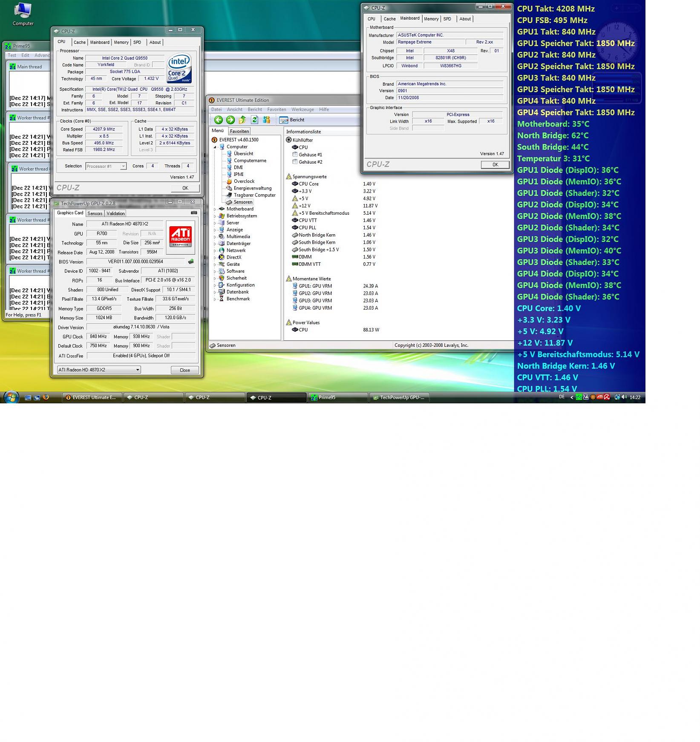
Task: Click the Spannungswerte warning triangle icon
Action: (289, 176)
